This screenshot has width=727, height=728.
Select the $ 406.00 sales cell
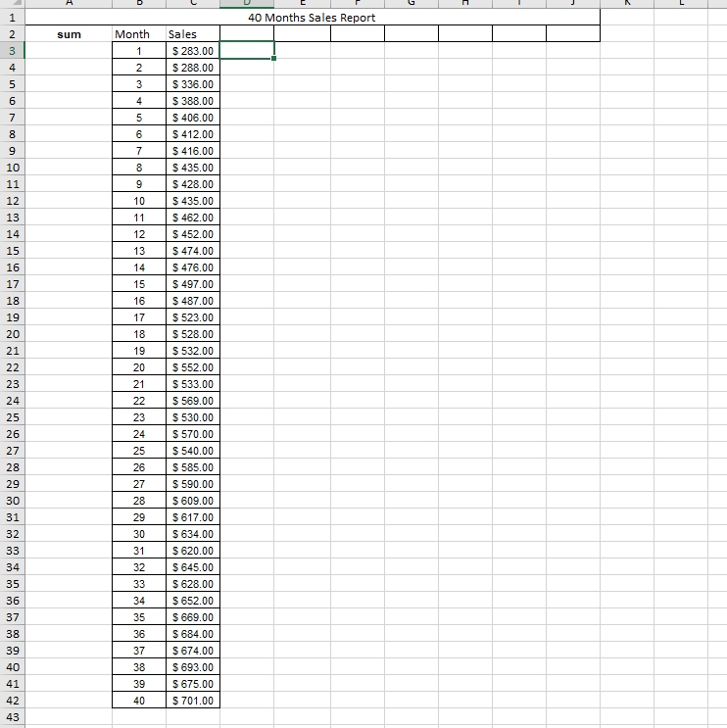click(x=193, y=118)
